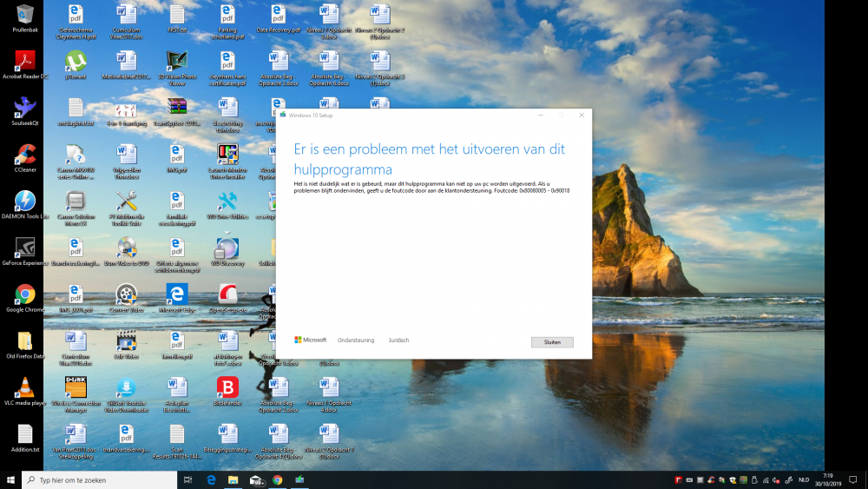868x489 pixels.
Task: Select the Addition.txt file on desktop
Action: 25,438
